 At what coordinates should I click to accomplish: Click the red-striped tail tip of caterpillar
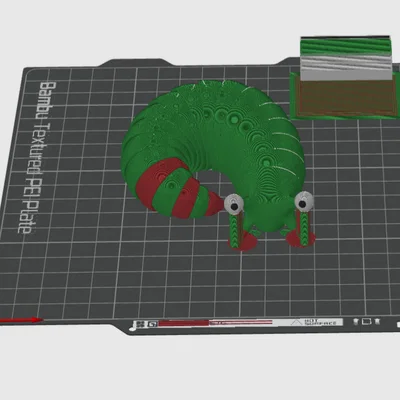(x=215, y=203)
